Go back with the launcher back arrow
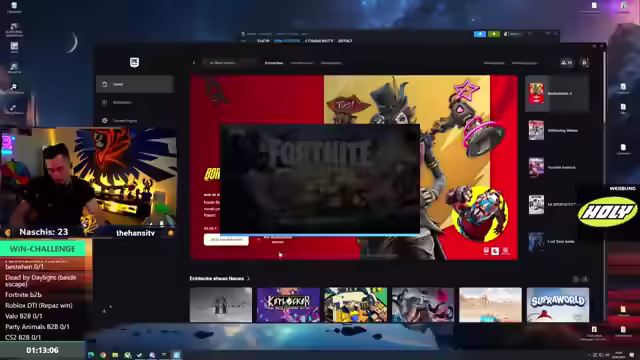Viewport: 640px width, 360px height. click(x=194, y=62)
